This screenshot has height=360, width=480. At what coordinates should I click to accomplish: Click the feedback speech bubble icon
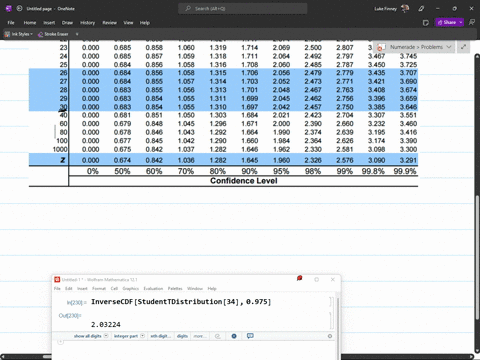(x=250, y=336)
